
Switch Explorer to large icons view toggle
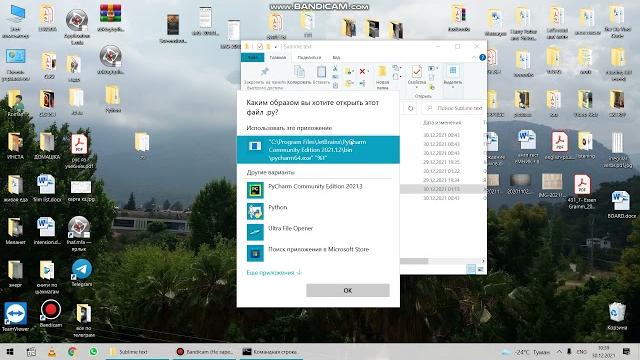[480, 269]
